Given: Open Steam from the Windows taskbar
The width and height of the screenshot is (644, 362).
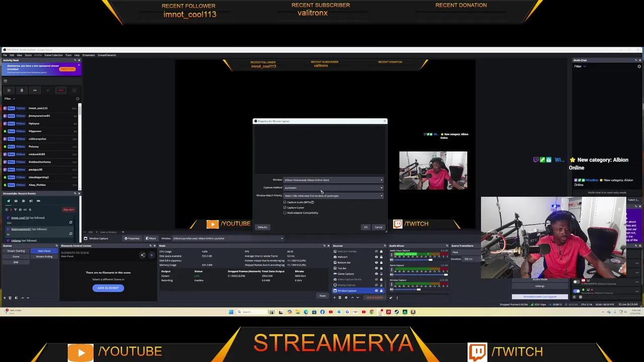Looking at the screenshot, I should [396, 312].
